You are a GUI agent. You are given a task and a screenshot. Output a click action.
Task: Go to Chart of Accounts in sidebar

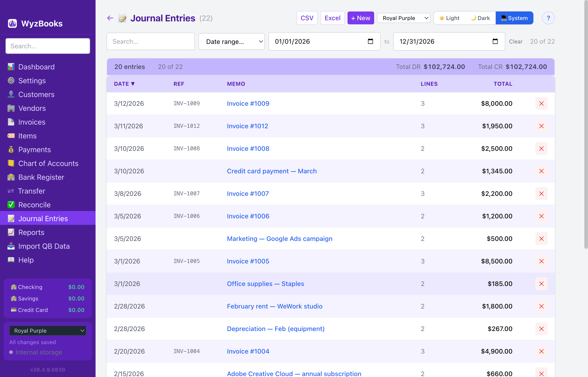pos(48,163)
